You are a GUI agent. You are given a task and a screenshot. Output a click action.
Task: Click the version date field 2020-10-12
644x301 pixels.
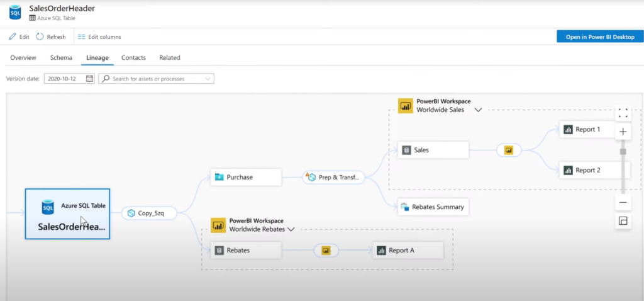[x=69, y=79]
